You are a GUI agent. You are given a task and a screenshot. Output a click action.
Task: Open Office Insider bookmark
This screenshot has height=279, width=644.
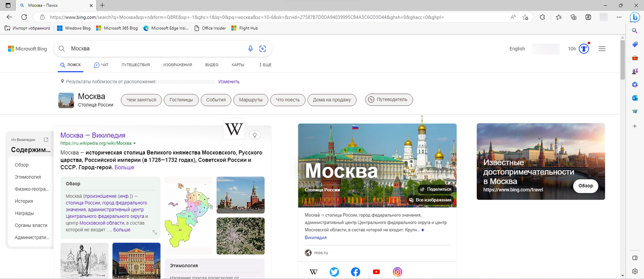click(x=210, y=28)
